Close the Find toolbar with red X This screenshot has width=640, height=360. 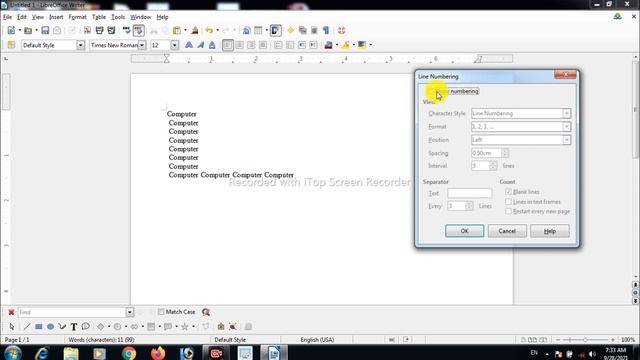pos(11,312)
